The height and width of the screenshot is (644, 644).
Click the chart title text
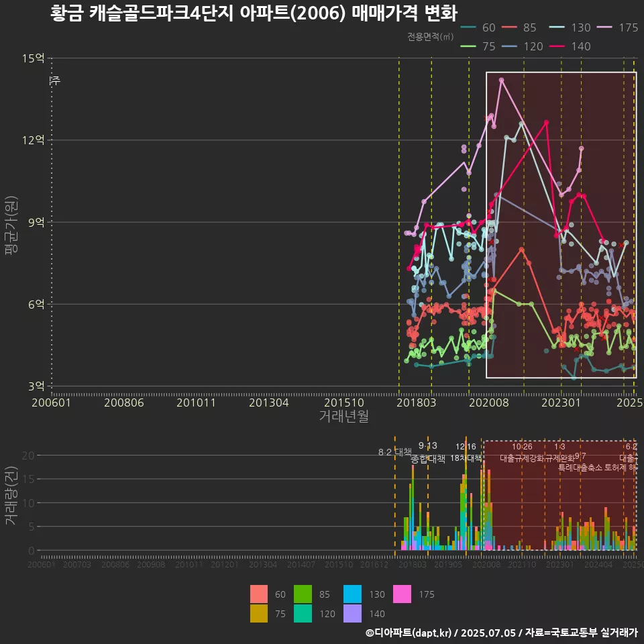(254, 13)
